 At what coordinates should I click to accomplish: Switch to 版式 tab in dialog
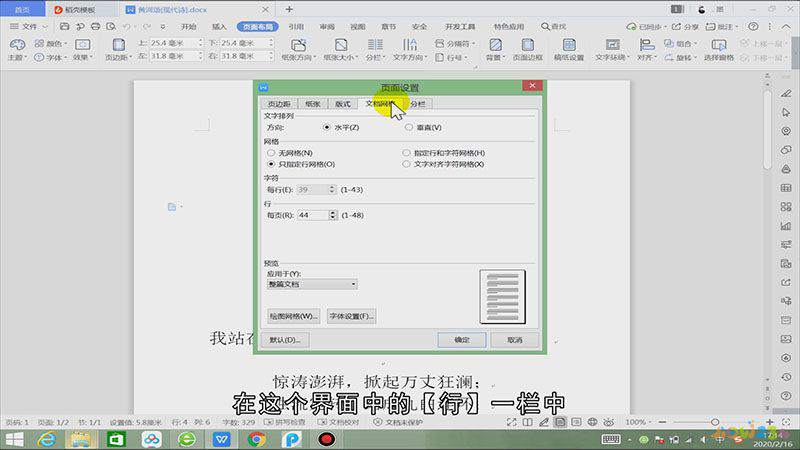pyautogui.click(x=342, y=104)
